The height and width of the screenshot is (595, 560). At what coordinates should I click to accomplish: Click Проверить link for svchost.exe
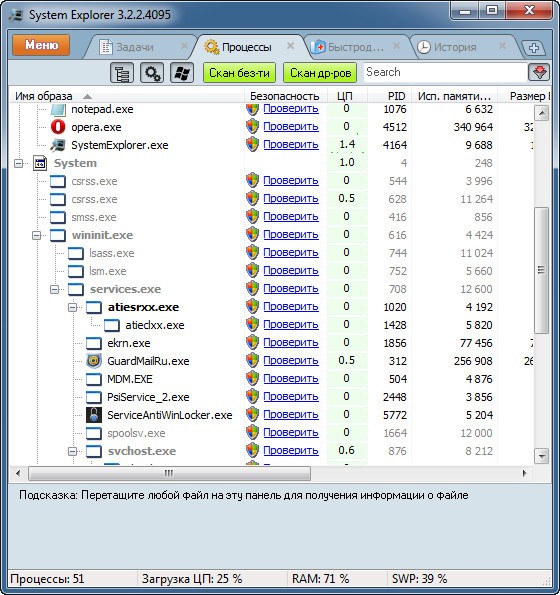[x=291, y=450]
